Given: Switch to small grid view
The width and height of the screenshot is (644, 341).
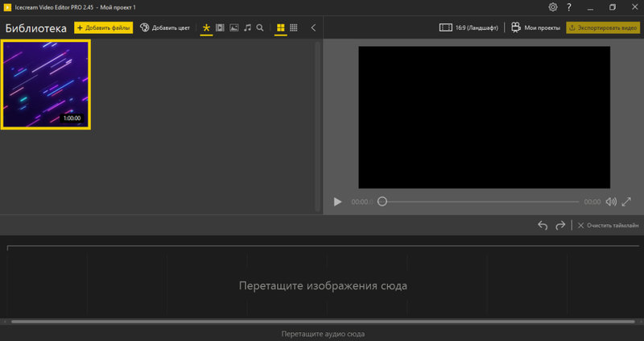Looking at the screenshot, I should click(x=294, y=27).
